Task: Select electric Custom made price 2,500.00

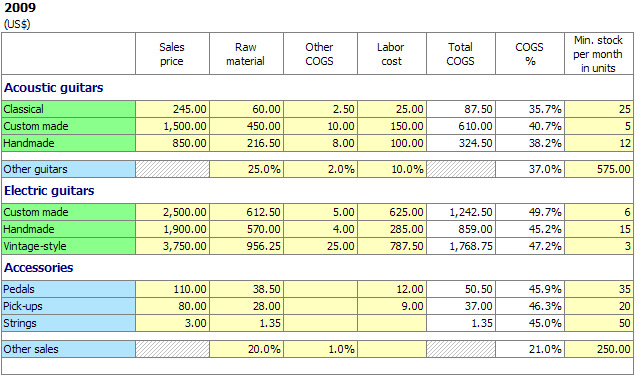Action: point(173,212)
